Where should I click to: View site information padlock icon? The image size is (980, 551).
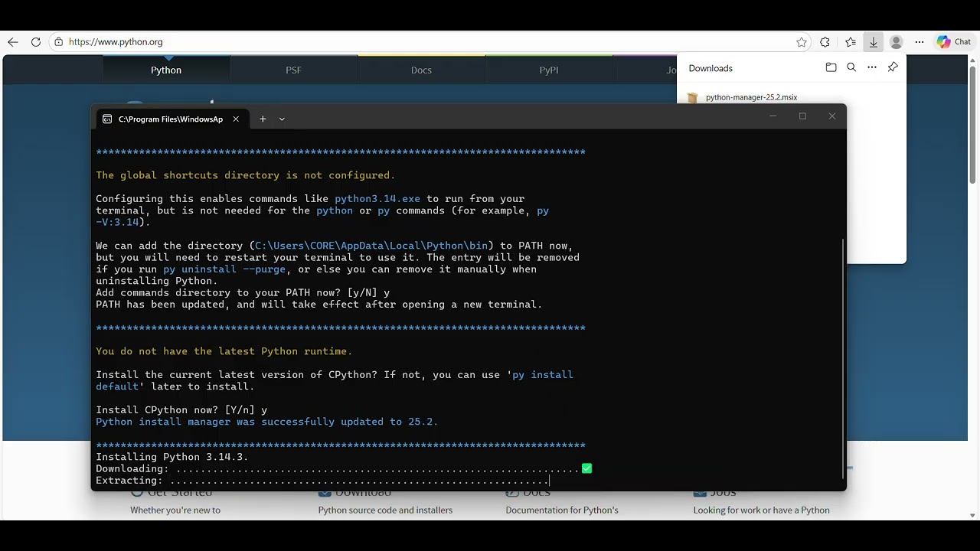(x=59, y=42)
